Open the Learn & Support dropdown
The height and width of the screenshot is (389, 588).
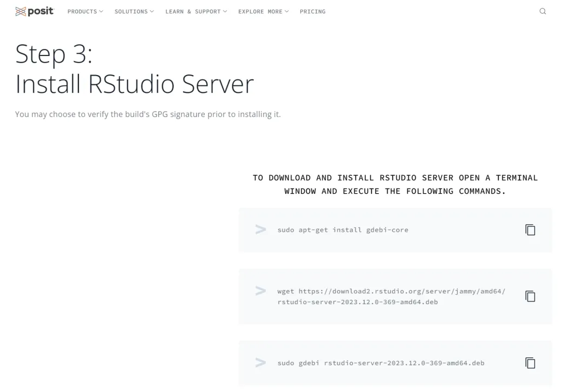coord(196,11)
